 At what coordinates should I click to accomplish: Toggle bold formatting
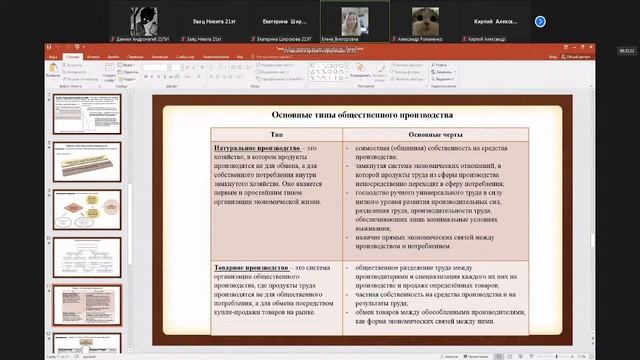tap(145, 77)
